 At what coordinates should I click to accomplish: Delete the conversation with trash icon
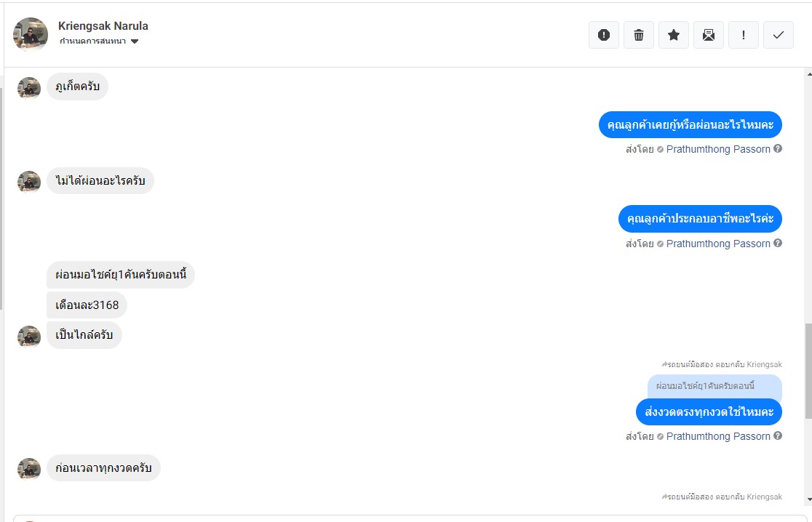tap(638, 35)
